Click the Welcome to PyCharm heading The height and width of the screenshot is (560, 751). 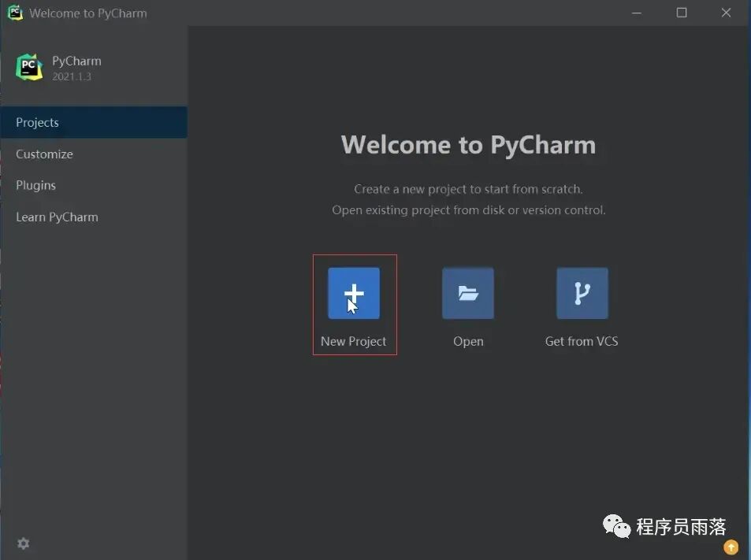pos(468,145)
